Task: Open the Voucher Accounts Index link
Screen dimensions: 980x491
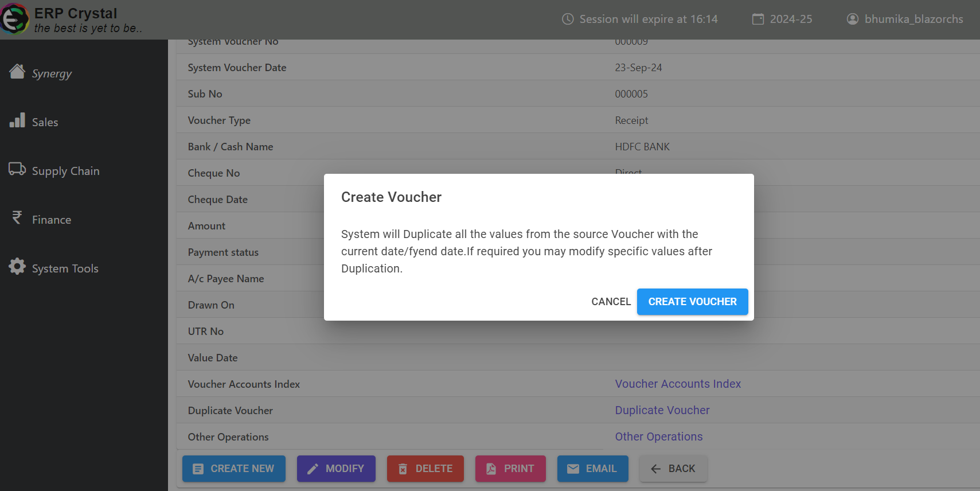Action: pos(678,384)
